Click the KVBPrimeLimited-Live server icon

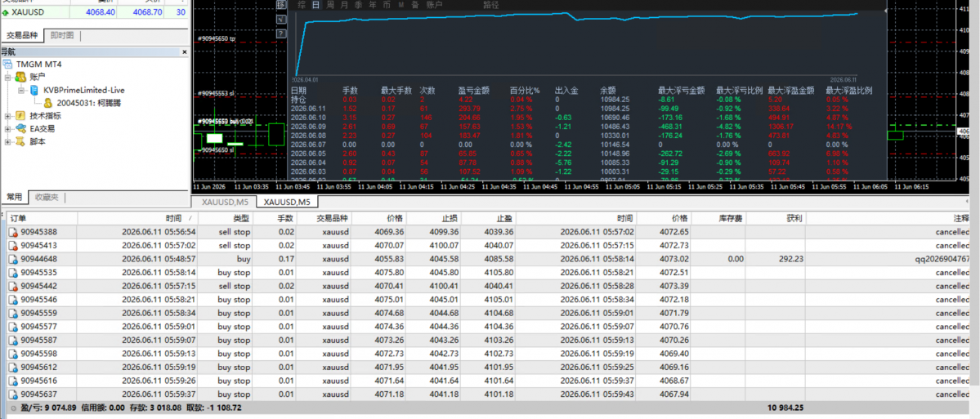tap(35, 90)
